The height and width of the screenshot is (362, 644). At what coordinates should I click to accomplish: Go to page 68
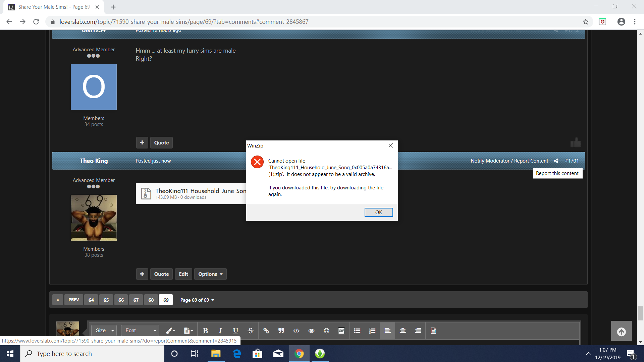[x=151, y=300]
